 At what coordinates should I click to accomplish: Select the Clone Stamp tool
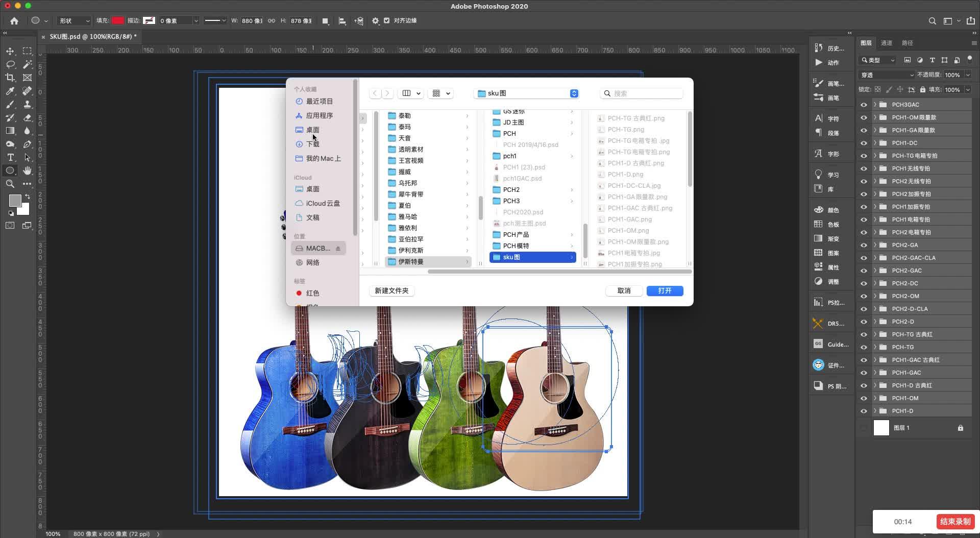click(28, 104)
